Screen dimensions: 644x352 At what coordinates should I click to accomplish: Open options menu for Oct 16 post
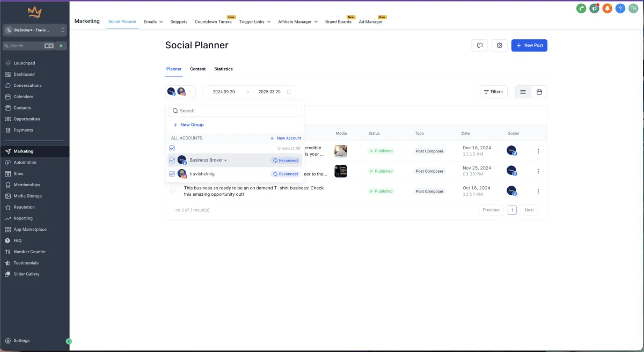(x=538, y=191)
